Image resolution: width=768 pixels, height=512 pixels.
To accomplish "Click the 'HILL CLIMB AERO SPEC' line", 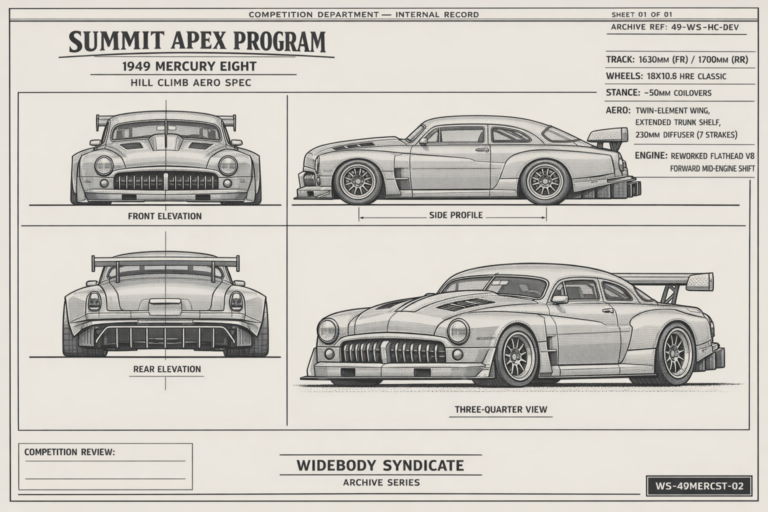I will (191, 83).
